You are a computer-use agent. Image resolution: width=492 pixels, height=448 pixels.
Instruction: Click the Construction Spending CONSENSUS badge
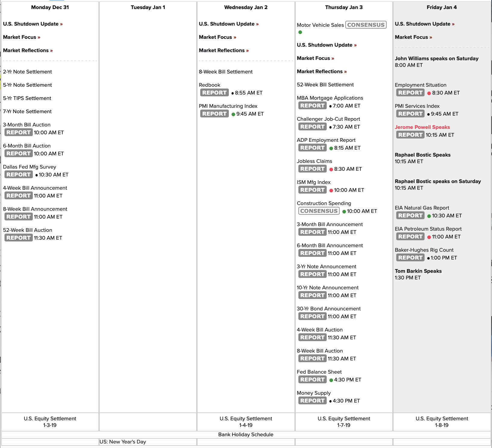pyautogui.click(x=319, y=211)
